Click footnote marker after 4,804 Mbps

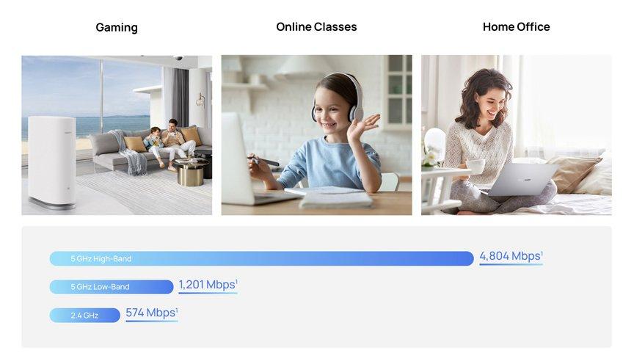[542, 253]
